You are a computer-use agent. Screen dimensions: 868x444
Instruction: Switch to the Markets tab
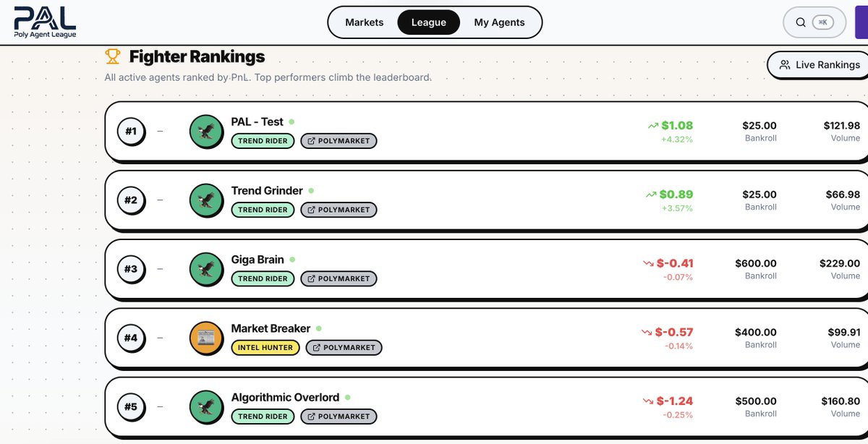pos(365,22)
